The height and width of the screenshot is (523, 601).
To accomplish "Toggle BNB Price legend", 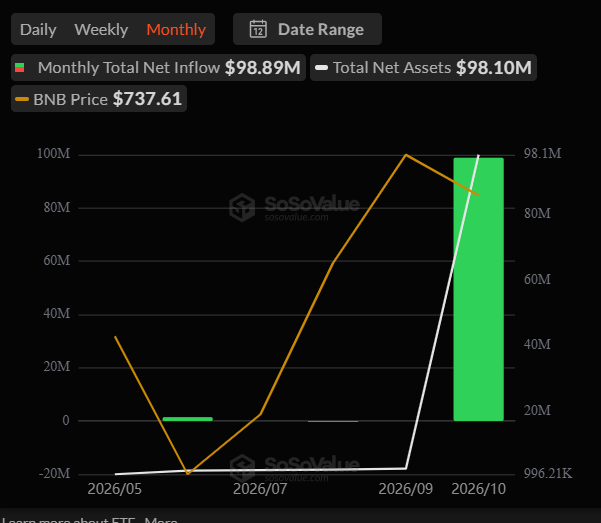I will (x=99, y=99).
